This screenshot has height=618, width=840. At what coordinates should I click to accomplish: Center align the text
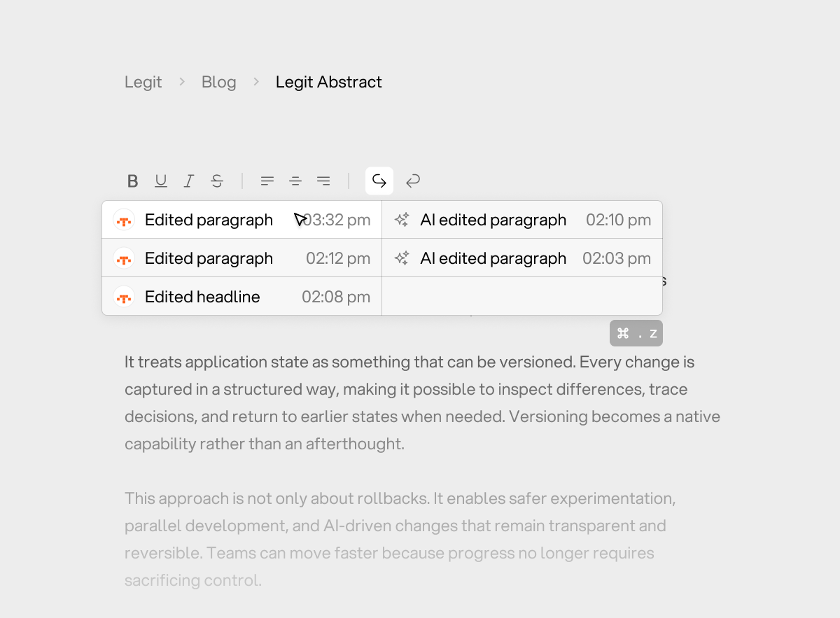pyautogui.click(x=295, y=181)
